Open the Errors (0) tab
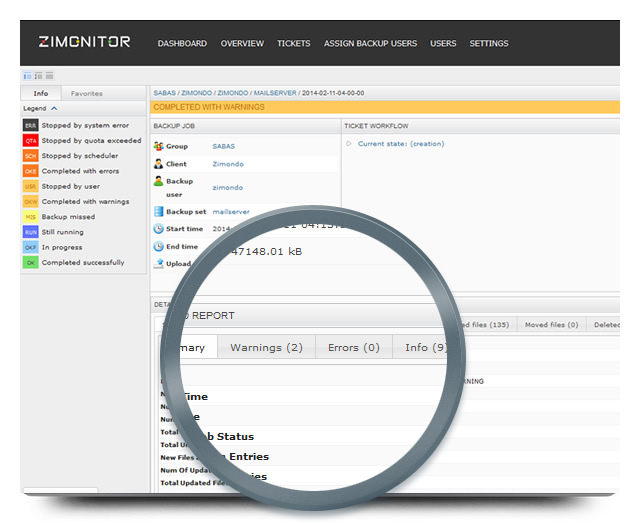641x523 pixels. coord(354,348)
